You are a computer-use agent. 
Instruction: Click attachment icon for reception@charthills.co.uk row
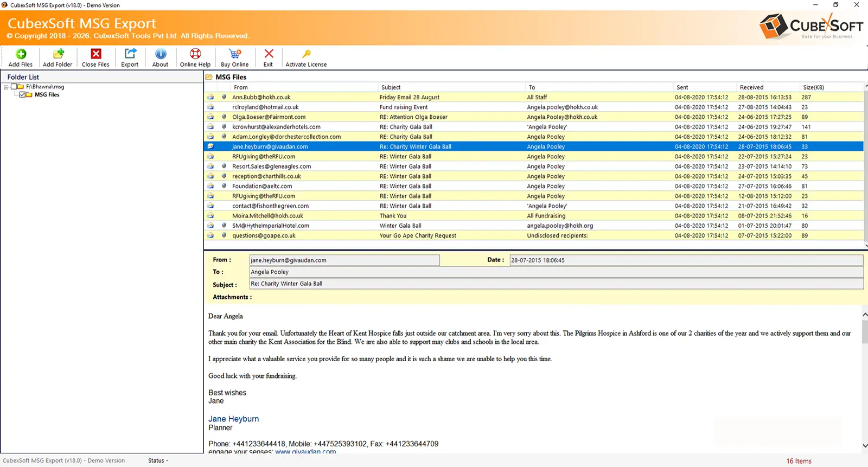(x=224, y=176)
